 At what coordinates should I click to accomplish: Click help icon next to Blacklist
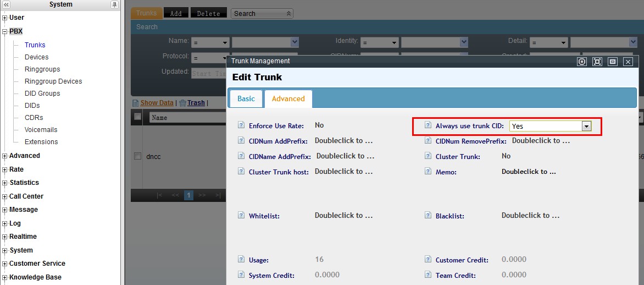428,216
